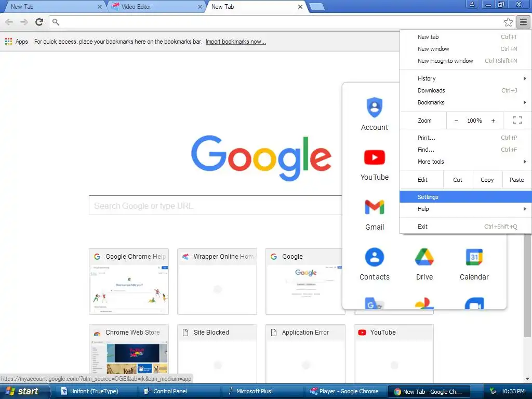
Task: Expand the History submenu
Action: 465,78
